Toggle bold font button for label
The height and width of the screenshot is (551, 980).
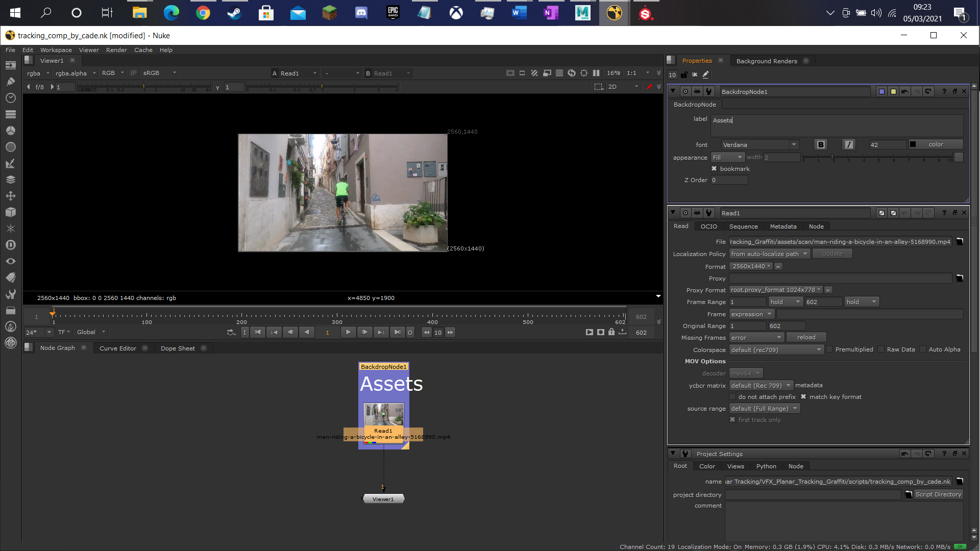821,145
